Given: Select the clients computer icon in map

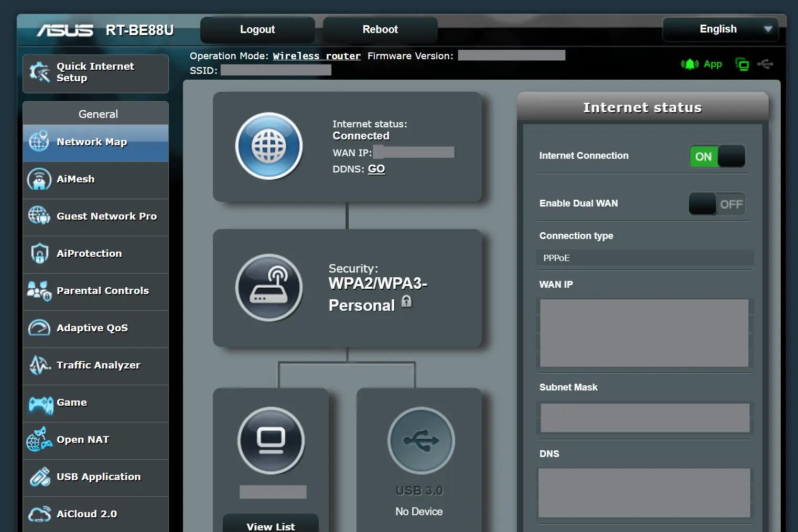Looking at the screenshot, I should pos(271,440).
